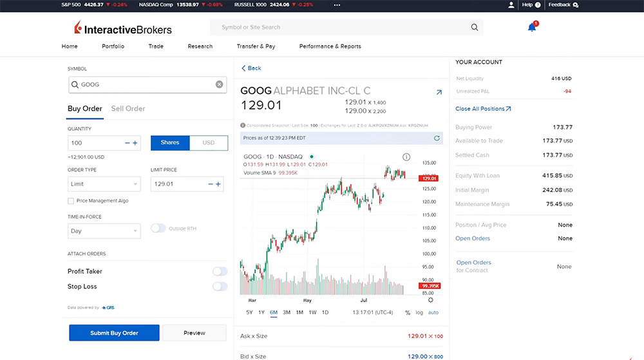Check the Price Management Algo box
The image size is (644, 360).
coord(71,201)
